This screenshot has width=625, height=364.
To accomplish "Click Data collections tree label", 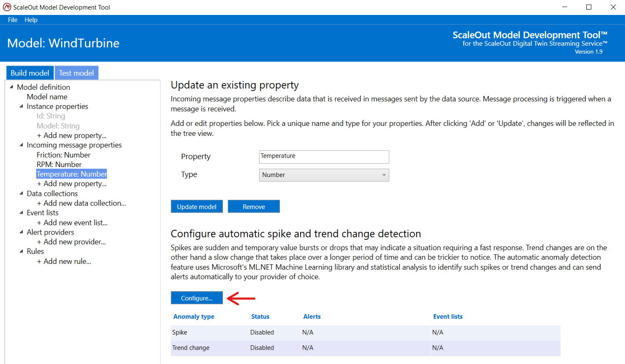I will [52, 194].
